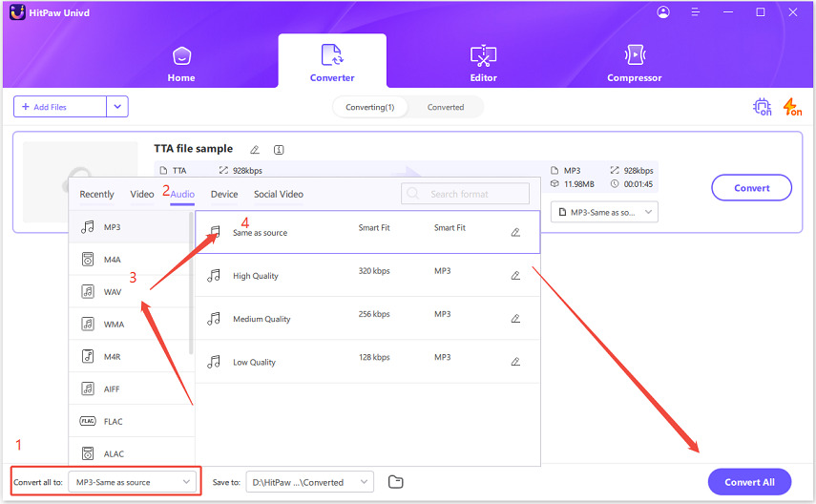Click the Convert All button

749,482
